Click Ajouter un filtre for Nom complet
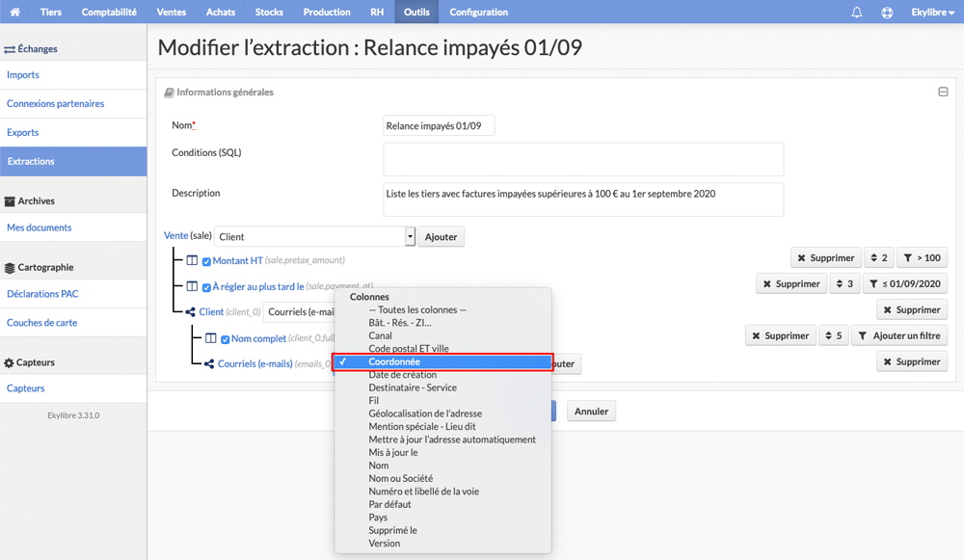 tap(899, 335)
